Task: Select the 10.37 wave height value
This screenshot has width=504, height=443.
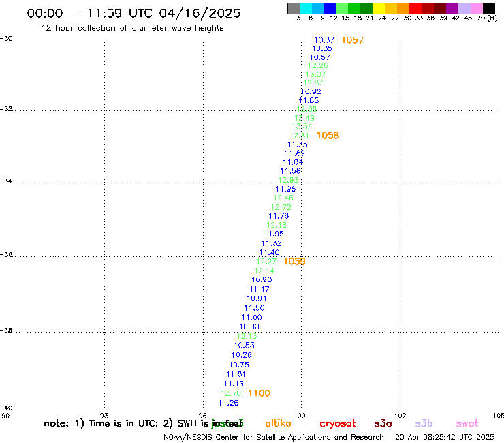Action: click(324, 40)
